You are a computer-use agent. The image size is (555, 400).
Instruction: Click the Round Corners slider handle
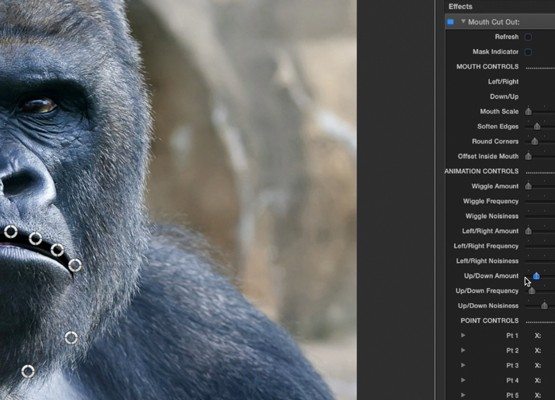[535, 141]
